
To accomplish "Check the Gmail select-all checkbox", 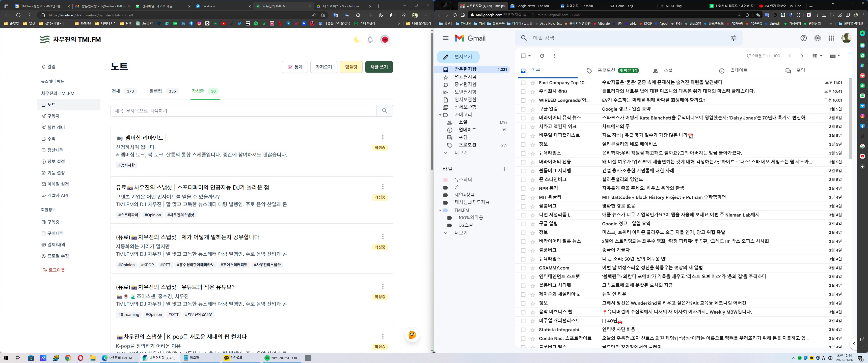I will pyautogui.click(x=523, y=56).
